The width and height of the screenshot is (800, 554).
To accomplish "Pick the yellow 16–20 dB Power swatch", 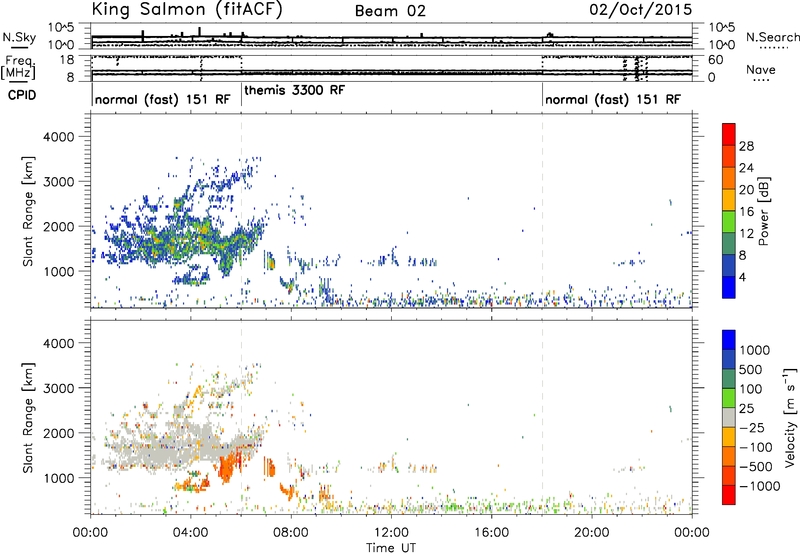I will coord(729,199).
